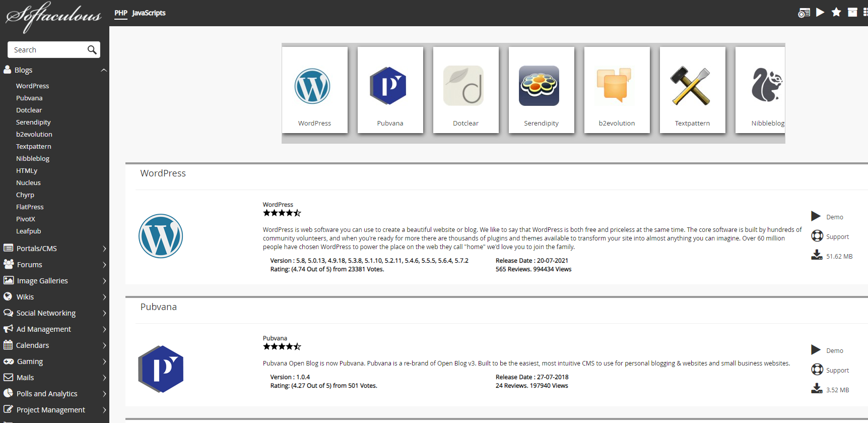Expand the Polls and Analytics category
Viewport: 868px width, 423px height.
pos(104,394)
